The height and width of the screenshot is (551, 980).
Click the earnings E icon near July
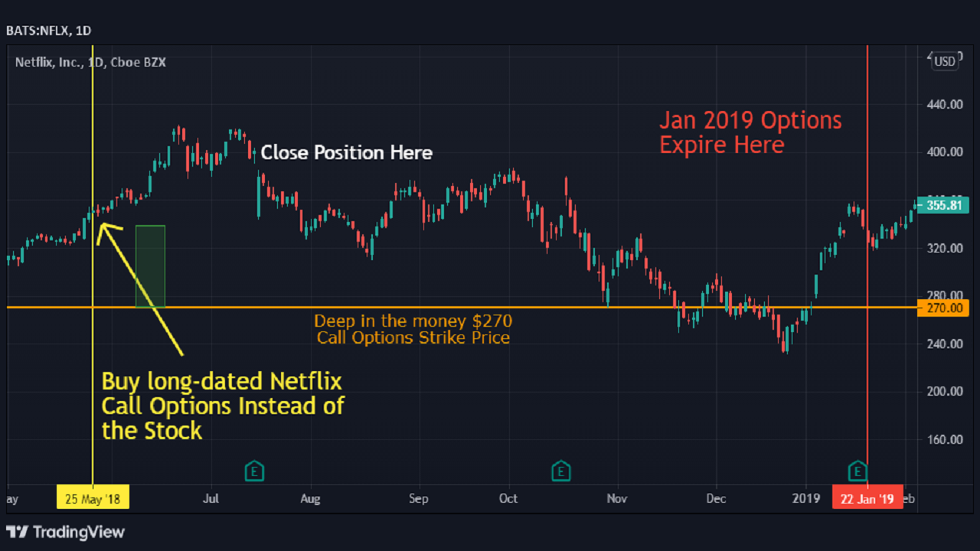[254, 471]
